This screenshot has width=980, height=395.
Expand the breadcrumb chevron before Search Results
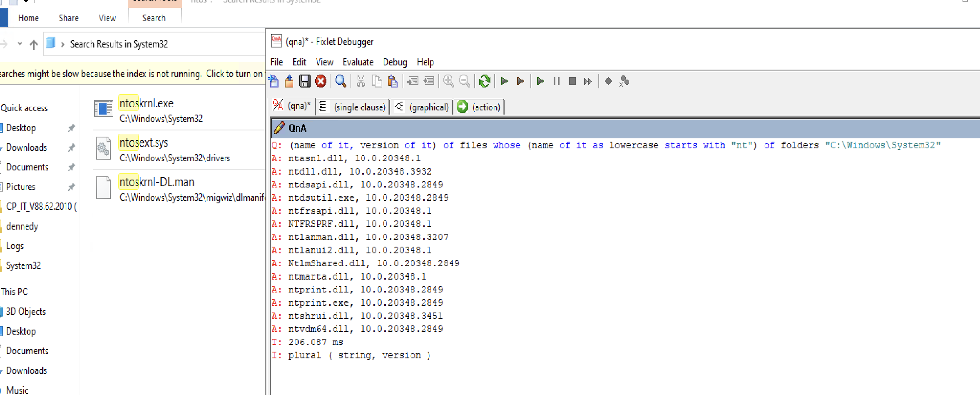click(62, 44)
